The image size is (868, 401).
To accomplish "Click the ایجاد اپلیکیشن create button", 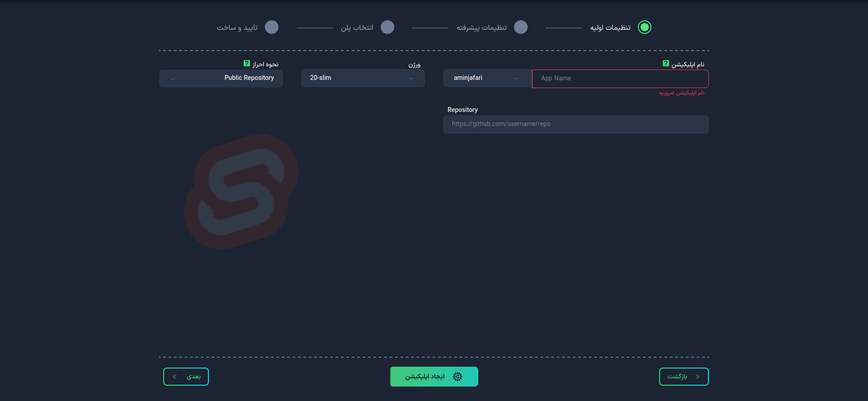I will coord(434,377).
